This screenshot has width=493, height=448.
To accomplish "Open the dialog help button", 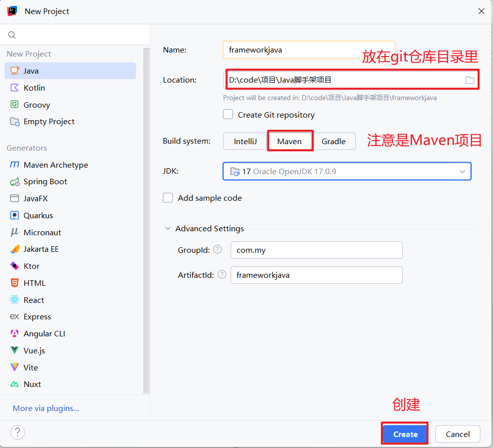I will [x=18, y=432].
